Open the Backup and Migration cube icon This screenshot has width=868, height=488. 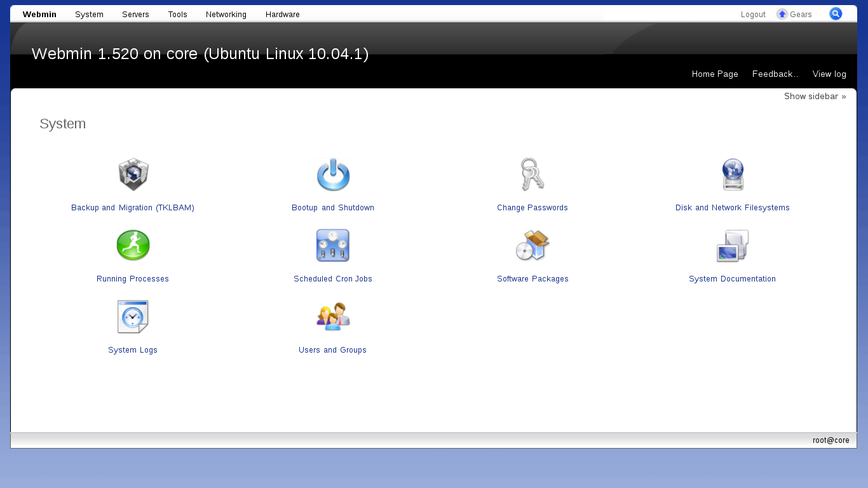point(133,175)
